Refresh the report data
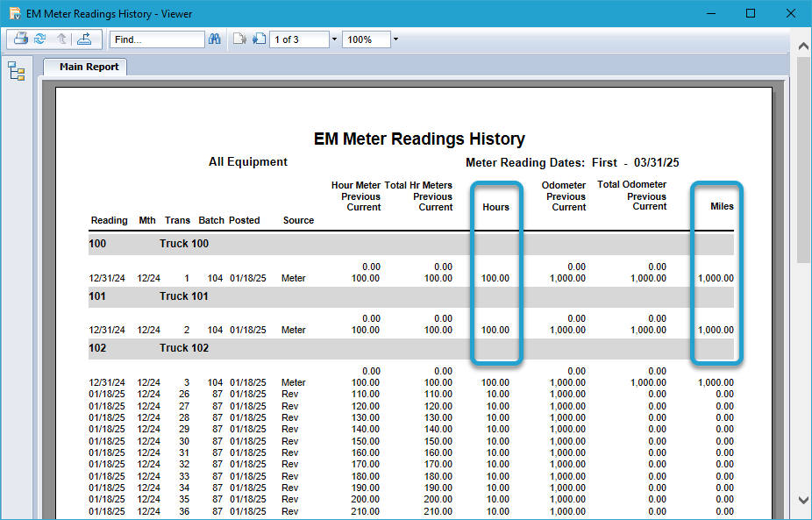The width and height of the screenshot is (812, 520). 39,39
